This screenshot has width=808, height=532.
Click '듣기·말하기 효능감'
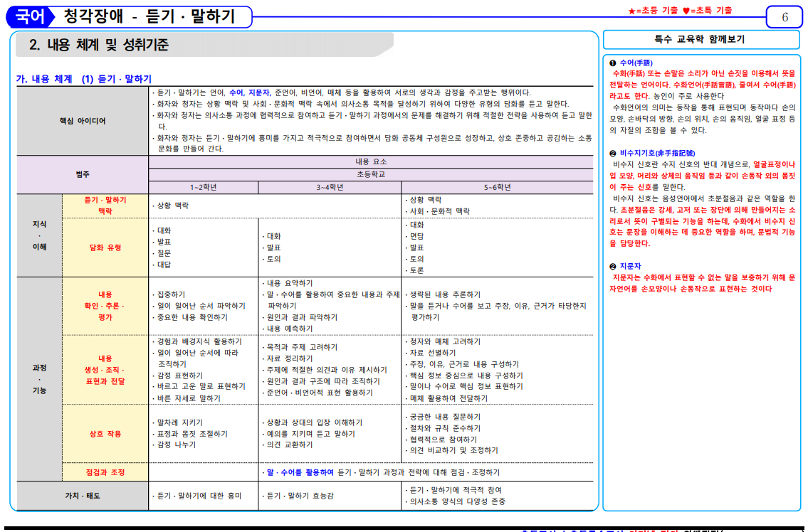(x=300, y=496)
